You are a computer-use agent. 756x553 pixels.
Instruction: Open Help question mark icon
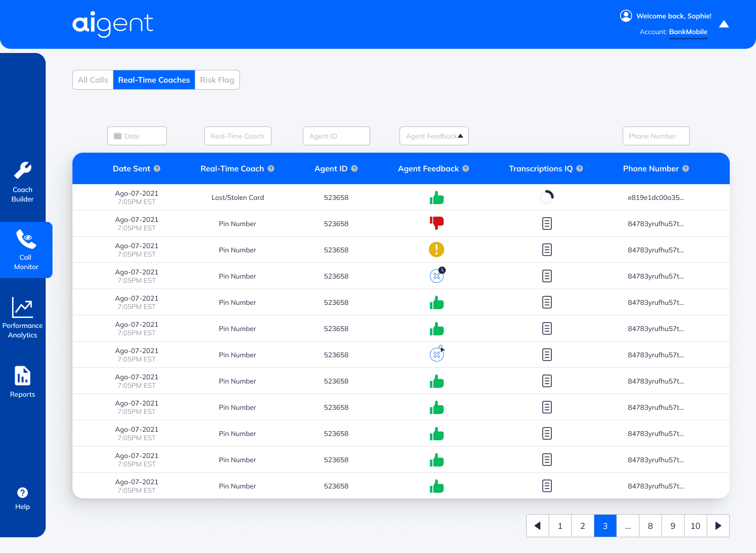(x=23, y=493)
